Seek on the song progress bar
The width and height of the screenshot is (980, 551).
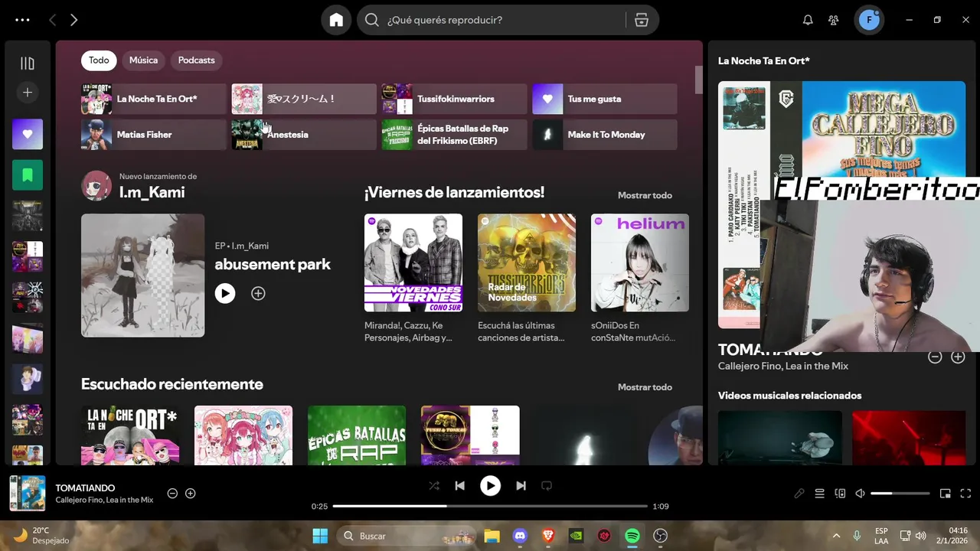click(490, 506)
